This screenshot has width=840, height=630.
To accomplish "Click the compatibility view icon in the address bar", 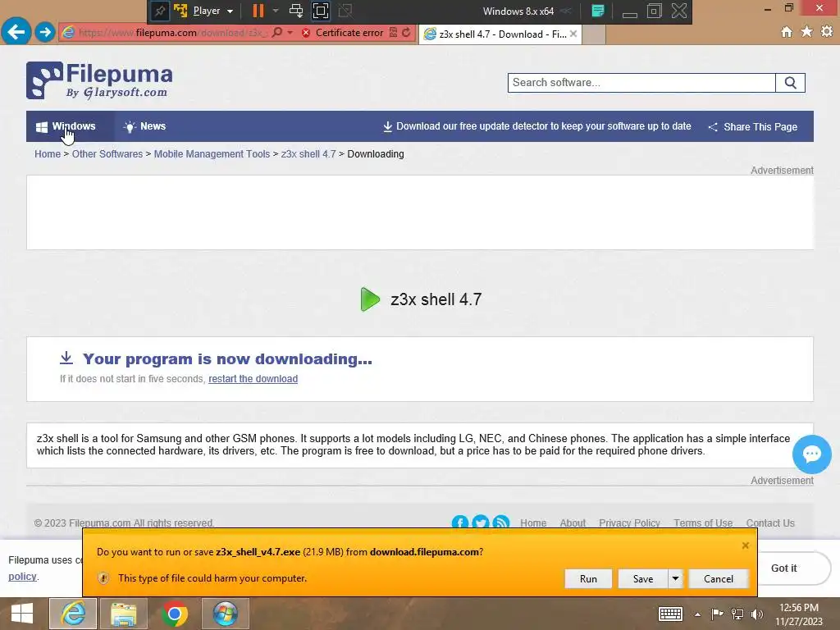I will (x=393, y=33).
